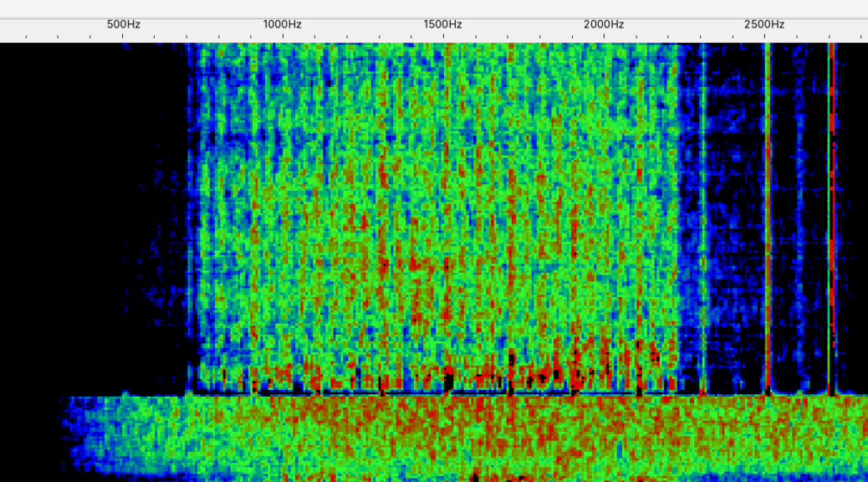Click the 500Hz label on the frequency ruler

[123, 24]
